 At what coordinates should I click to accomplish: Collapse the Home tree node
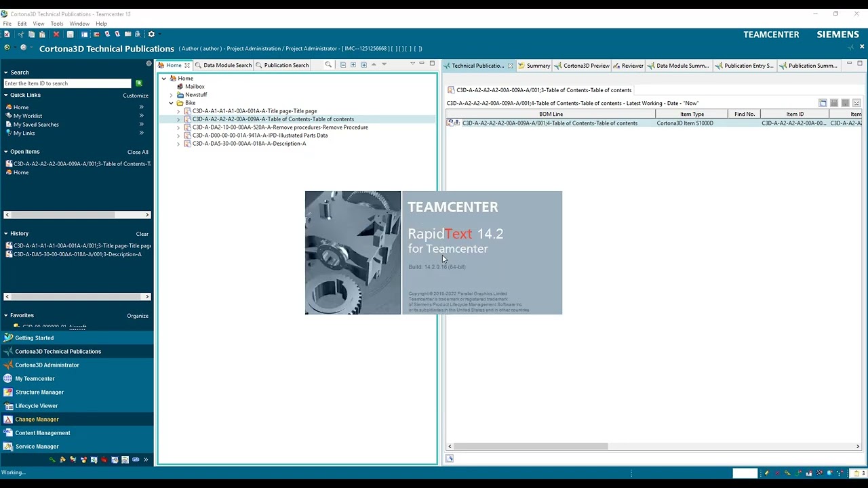163,79
